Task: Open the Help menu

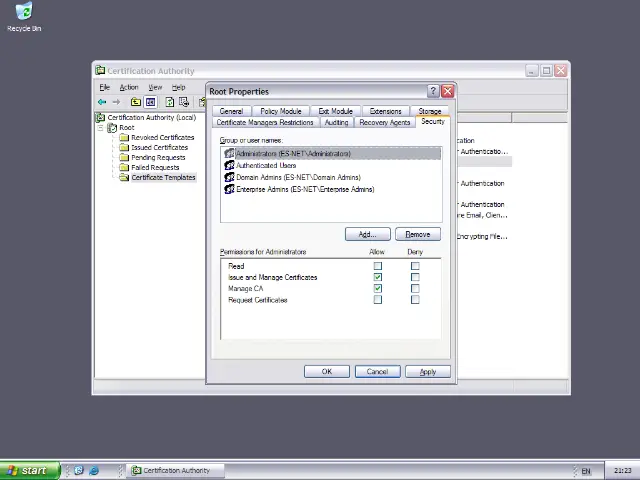Action: click(178, 87)
